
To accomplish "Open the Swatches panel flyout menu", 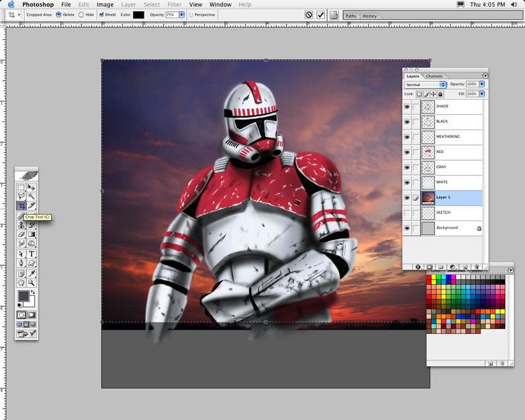I will pos(511,270).
